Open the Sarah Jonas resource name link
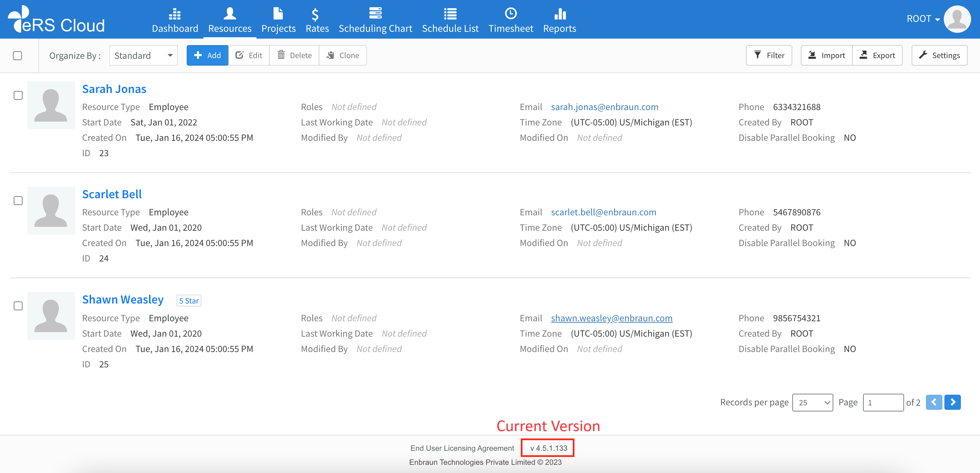The width and height of the screenshot is (980, 473). pos(114,89)
